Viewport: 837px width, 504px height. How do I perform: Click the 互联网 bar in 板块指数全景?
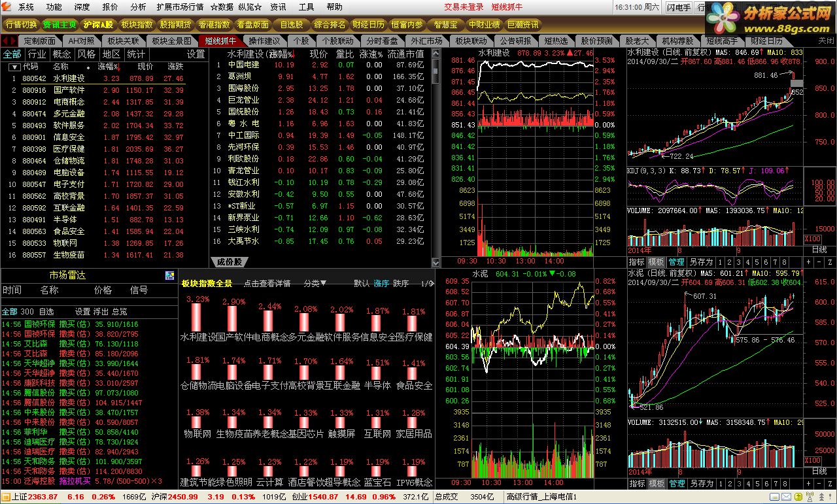click(377, 422)
